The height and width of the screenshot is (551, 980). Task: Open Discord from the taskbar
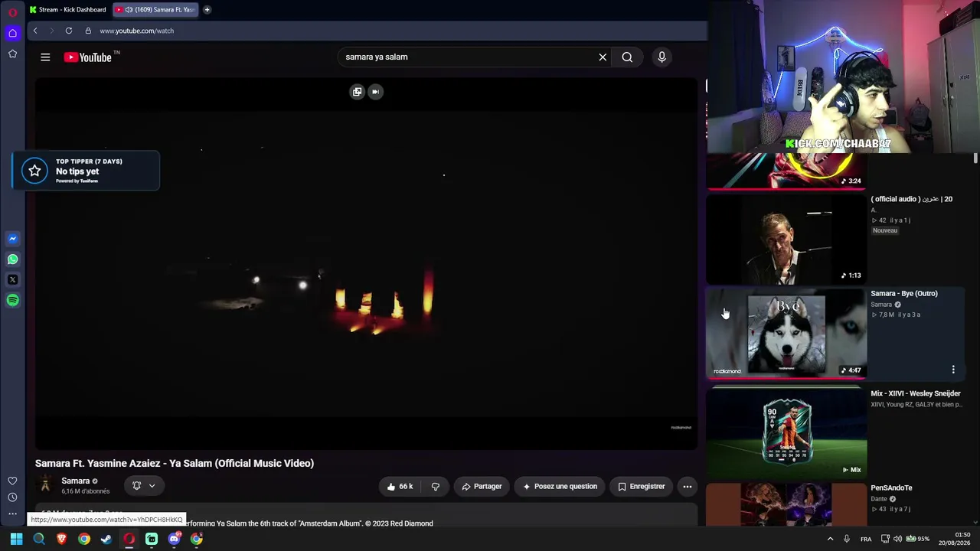point(174,539)
